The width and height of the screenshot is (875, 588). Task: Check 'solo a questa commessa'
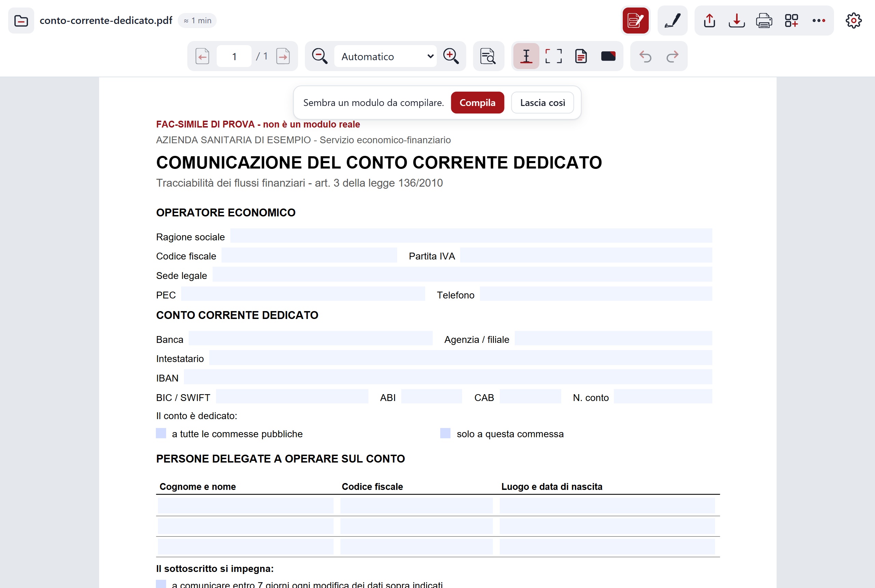point(445,433)
